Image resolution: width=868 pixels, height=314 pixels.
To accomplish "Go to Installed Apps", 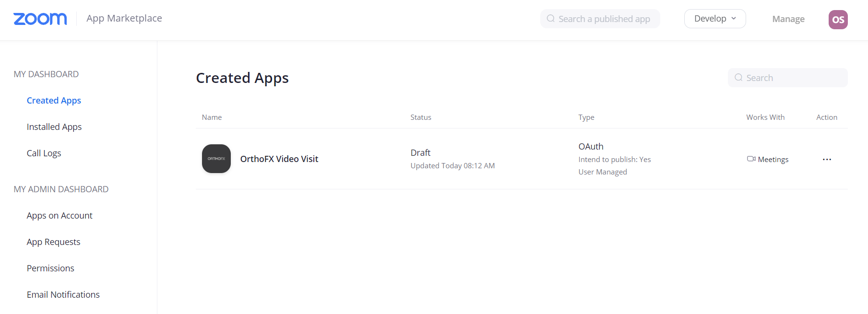I will click(x=54, y=127).
